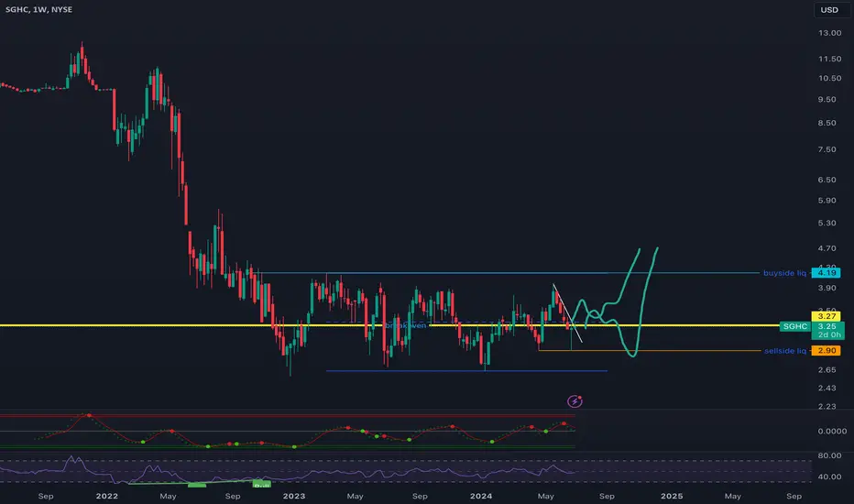Screen dimensions: 854x504
Task: Click the green 3.25 current price tag
Action: 827,326
